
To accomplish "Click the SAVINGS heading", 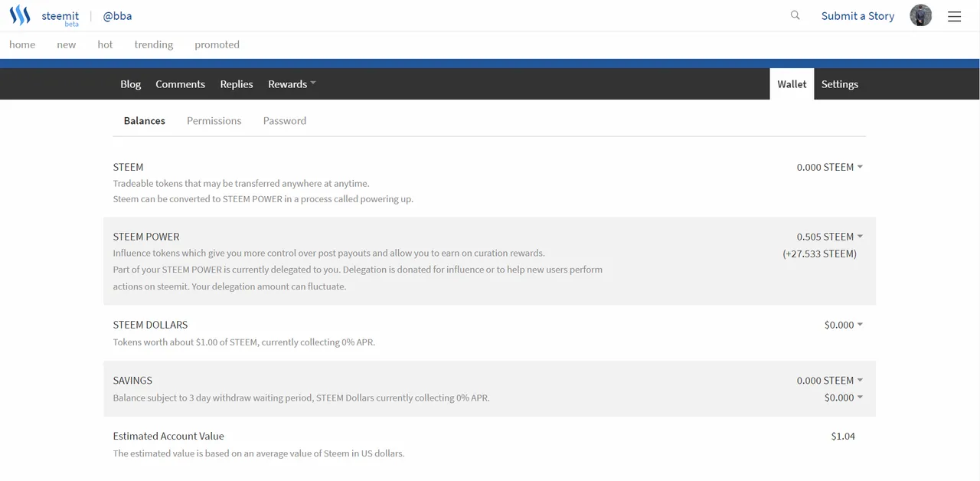I will 132,380.
